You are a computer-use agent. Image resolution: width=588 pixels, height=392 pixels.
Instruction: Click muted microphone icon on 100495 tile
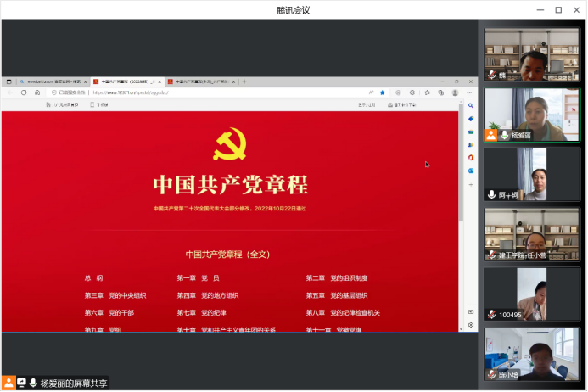pyautogui.click(x=490, y=315)
